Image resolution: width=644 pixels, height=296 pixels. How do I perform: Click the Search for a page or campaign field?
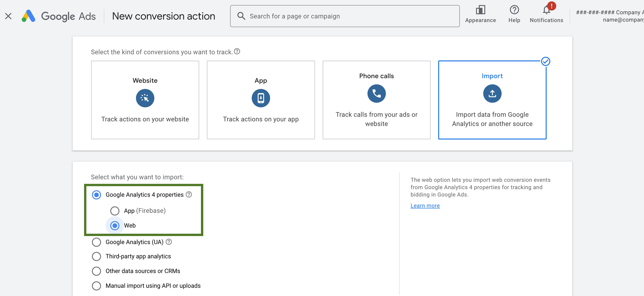345,16
